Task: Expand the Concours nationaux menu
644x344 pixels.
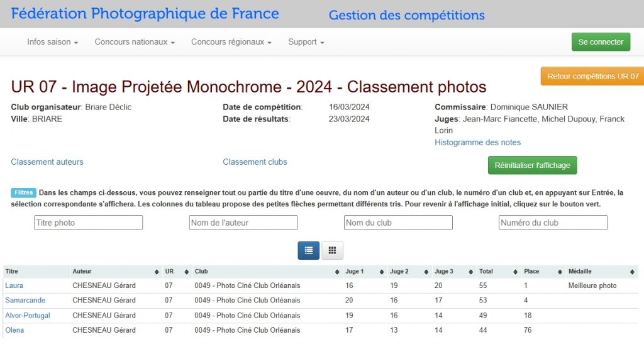Action: click(134, 42)
